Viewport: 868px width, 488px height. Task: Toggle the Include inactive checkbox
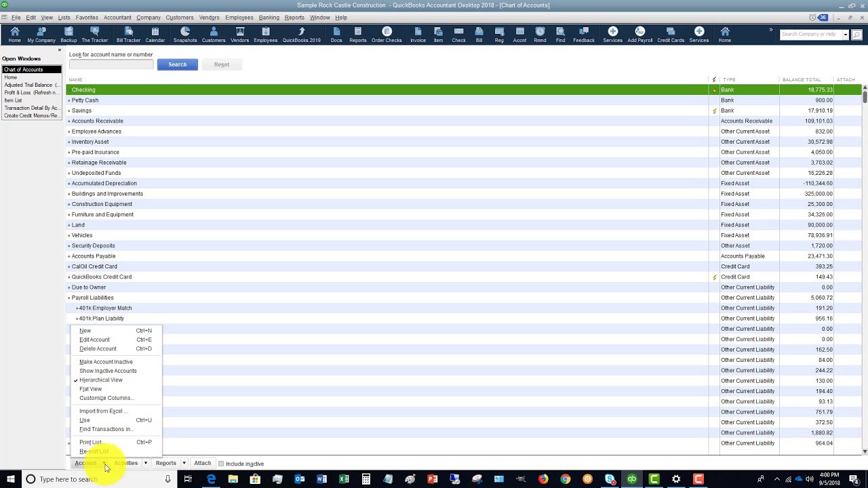[x=221, y=464]
